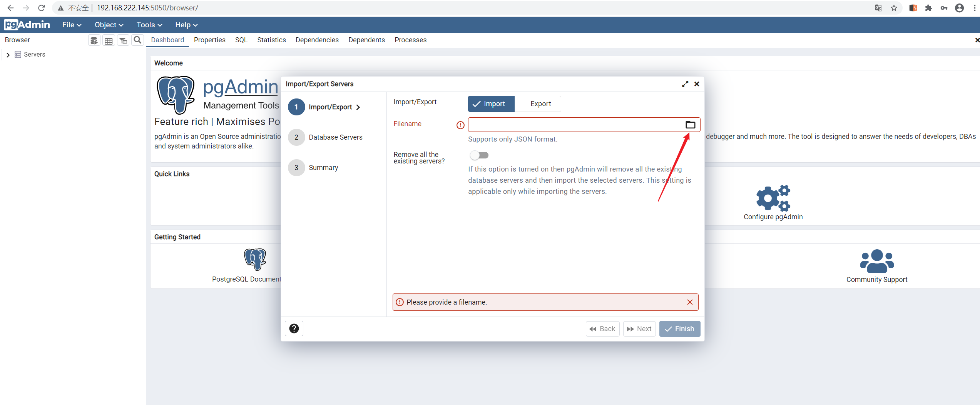Switch to the Statistics tab

click(271, 40)
